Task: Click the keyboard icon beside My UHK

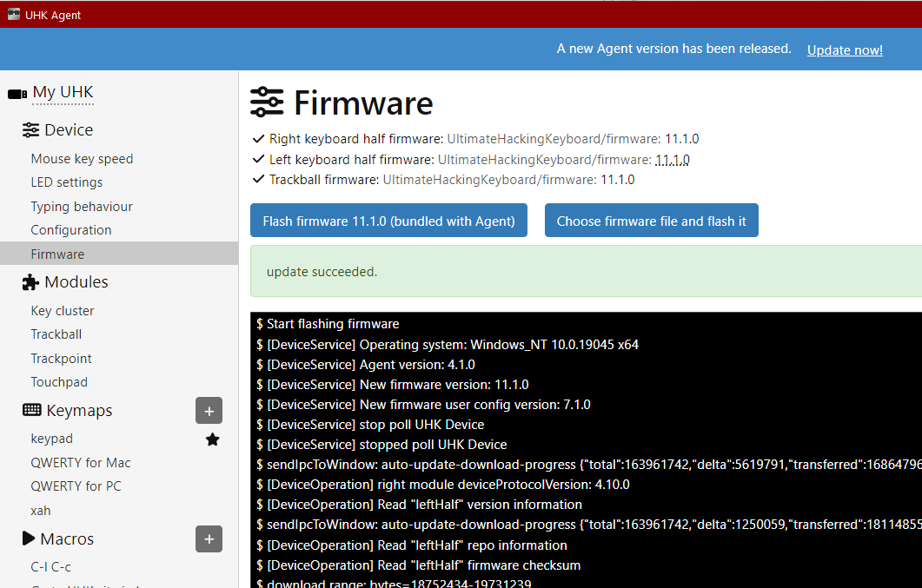Action: pyautogui.click(x=17, y=94)
